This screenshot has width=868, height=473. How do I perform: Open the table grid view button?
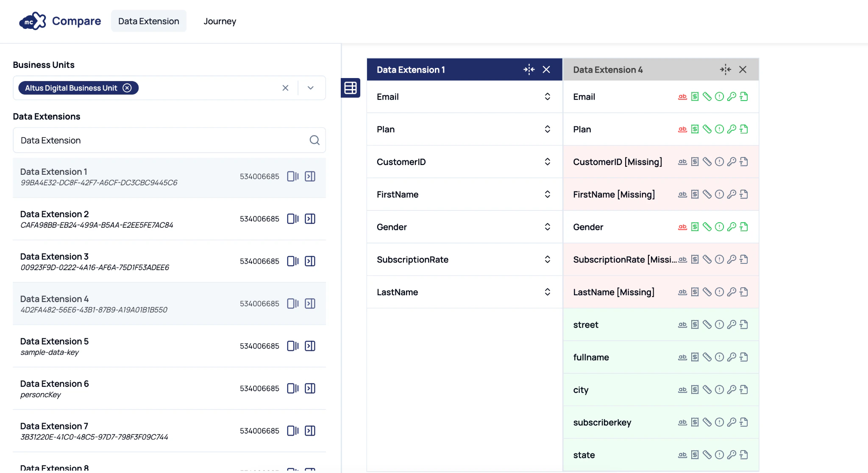(351, 88)
